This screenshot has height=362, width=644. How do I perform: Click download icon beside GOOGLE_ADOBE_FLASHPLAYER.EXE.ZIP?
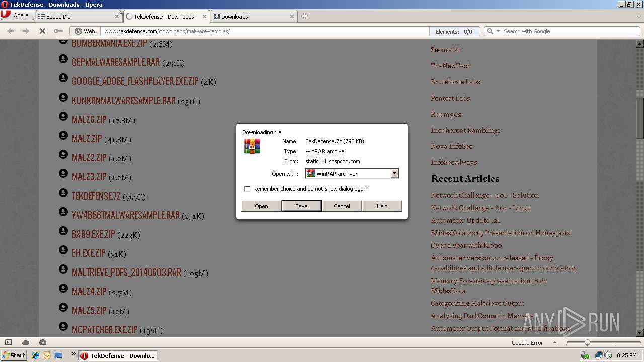pyautogui.click(x=63, y=78)
